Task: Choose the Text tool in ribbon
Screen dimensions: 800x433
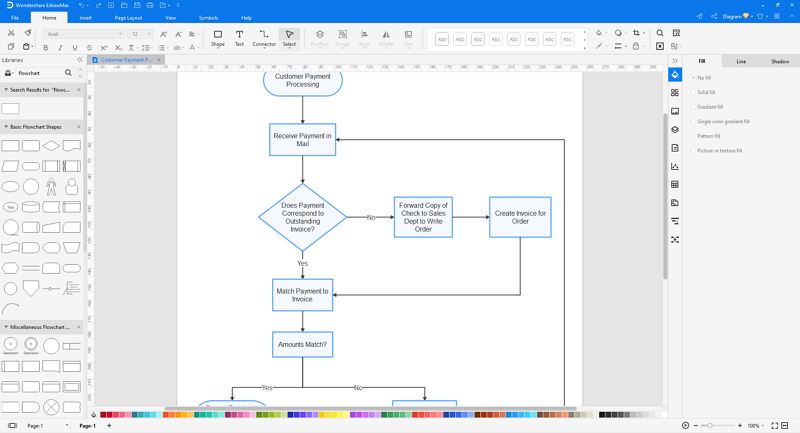Action: pyautogui.click(x=239, y=38)
